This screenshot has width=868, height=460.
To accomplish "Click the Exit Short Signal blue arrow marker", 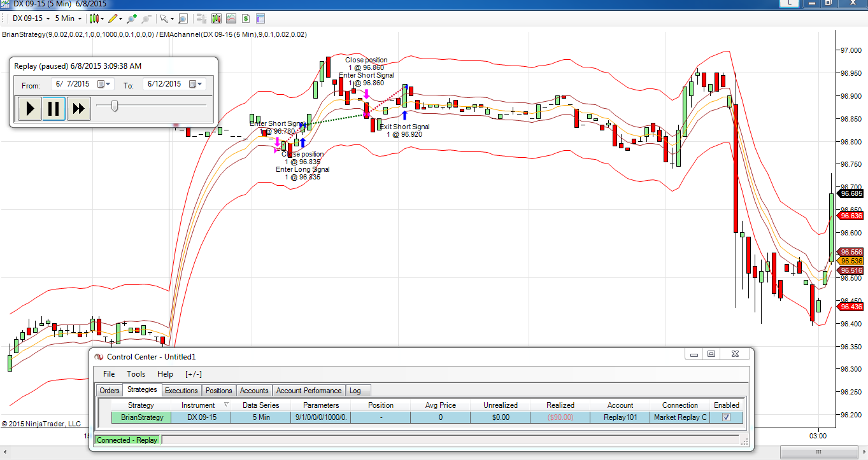I will (404, 115).
